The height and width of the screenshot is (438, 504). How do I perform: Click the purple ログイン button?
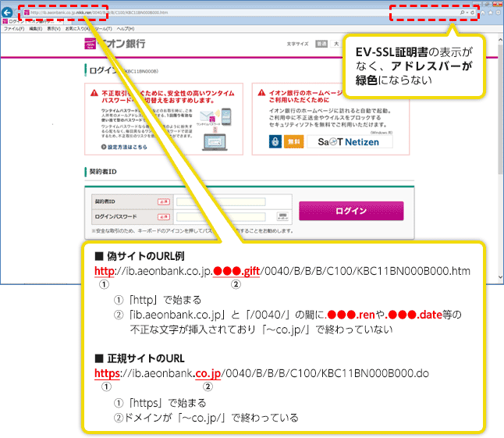[x=351, y=211]
